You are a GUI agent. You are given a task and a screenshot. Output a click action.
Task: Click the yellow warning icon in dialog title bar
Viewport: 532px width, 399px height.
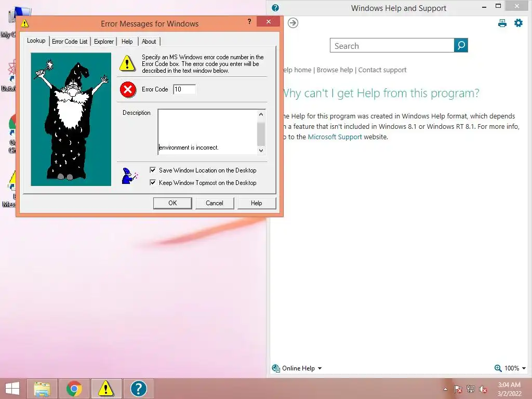pyautogui.click(x=25, y=23)
